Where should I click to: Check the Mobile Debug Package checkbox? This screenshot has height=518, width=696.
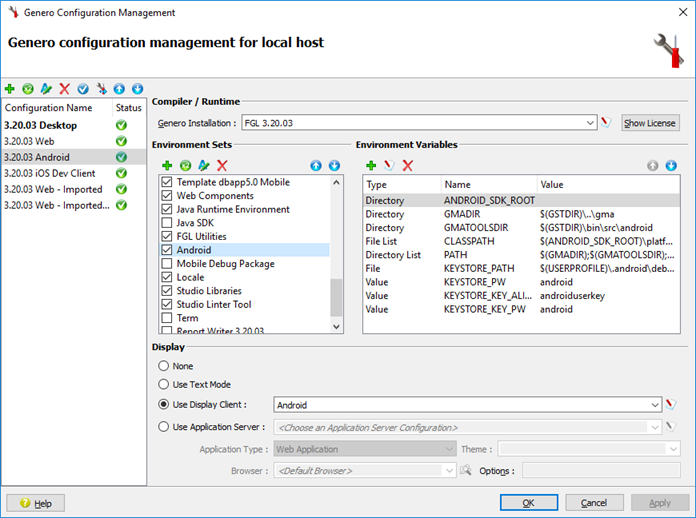click(167, 264)
